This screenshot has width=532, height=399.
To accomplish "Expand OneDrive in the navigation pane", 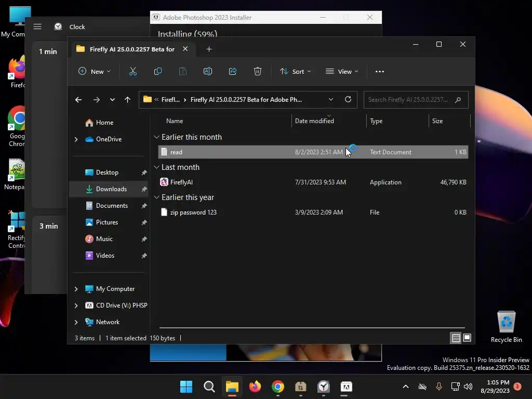I will click(x=76, y=139).
